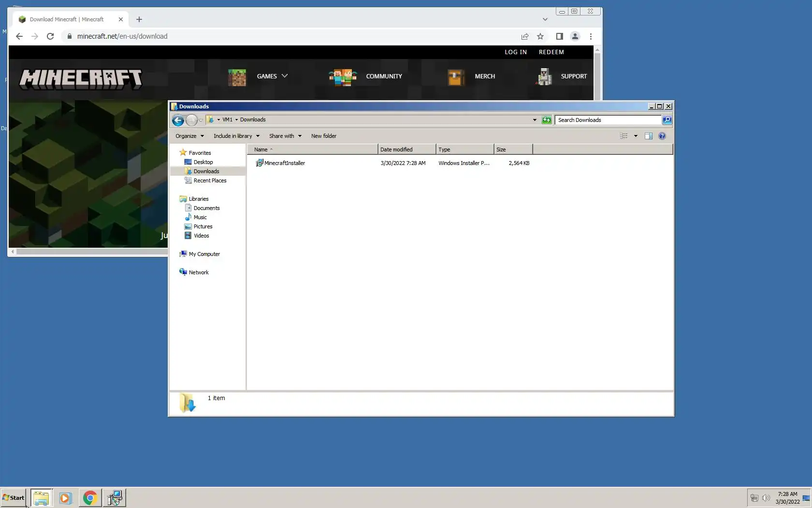Open the SUPPORT menu item
Screen dimensions: 812x508
pos(574,76)
